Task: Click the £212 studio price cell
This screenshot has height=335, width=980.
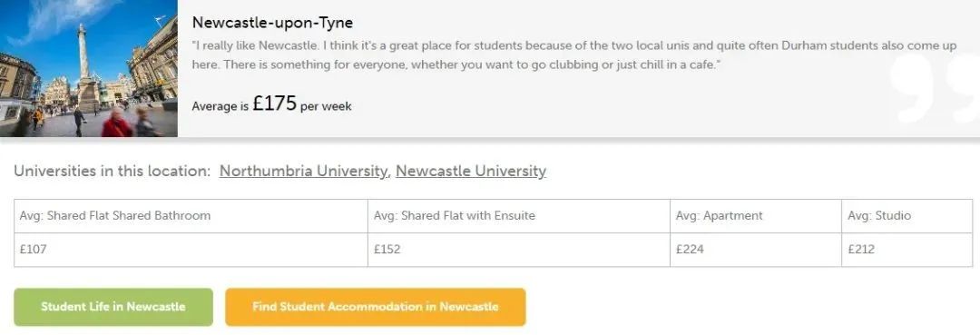Action: tap(906, 250)
